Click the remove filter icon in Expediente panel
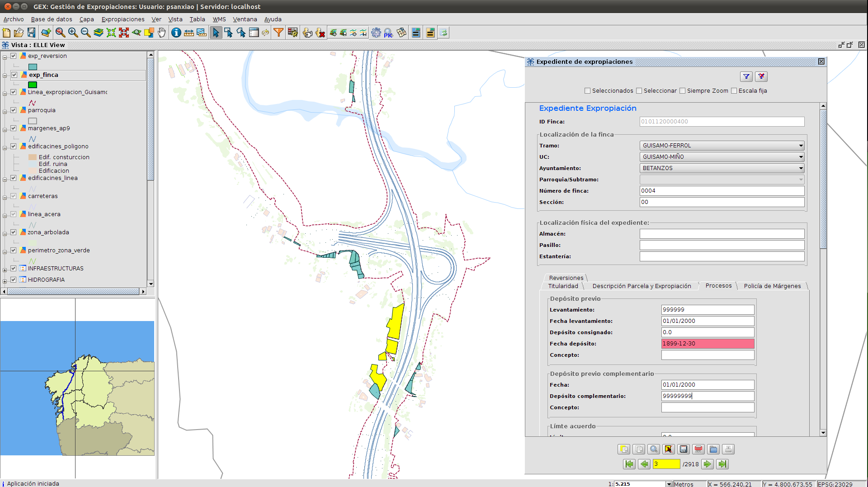Viewport: 868px width, 487px height. pyautogui.click(x=761, y=76)
